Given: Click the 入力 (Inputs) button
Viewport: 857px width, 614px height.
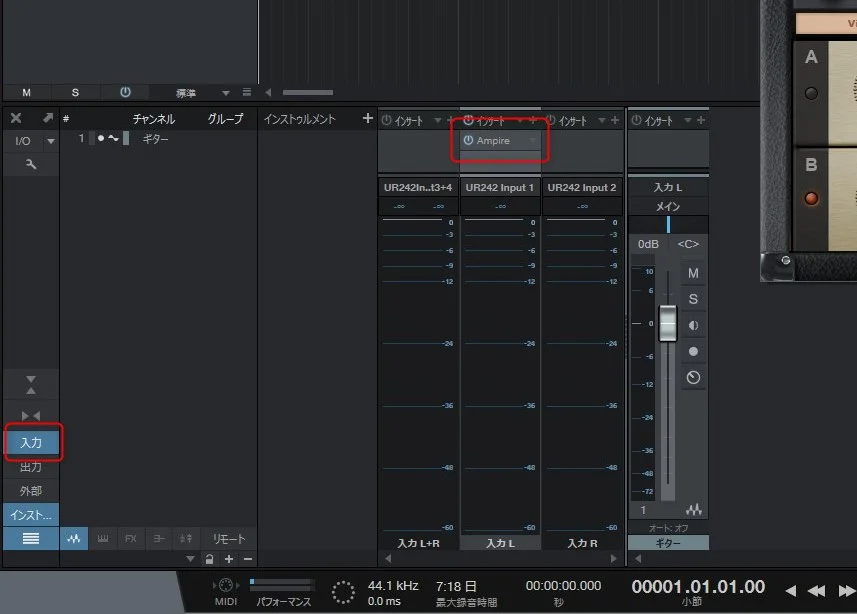Looking at the screenshot, I should click(x=31, y=441).
